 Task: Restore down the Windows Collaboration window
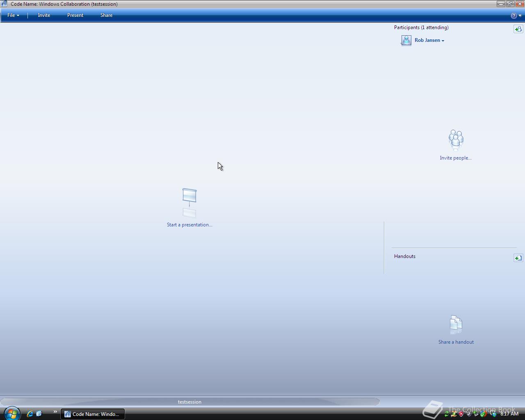(510, 4)
